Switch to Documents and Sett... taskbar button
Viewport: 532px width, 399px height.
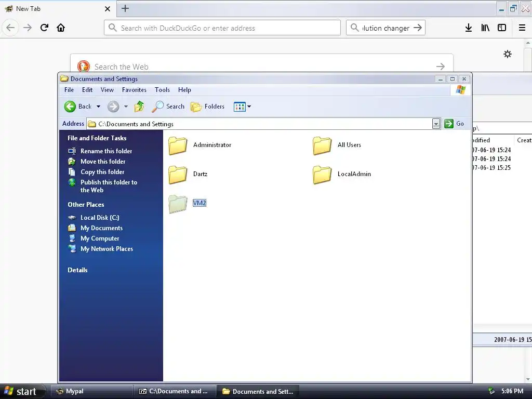pyautogui.click(x=258, y=391)
